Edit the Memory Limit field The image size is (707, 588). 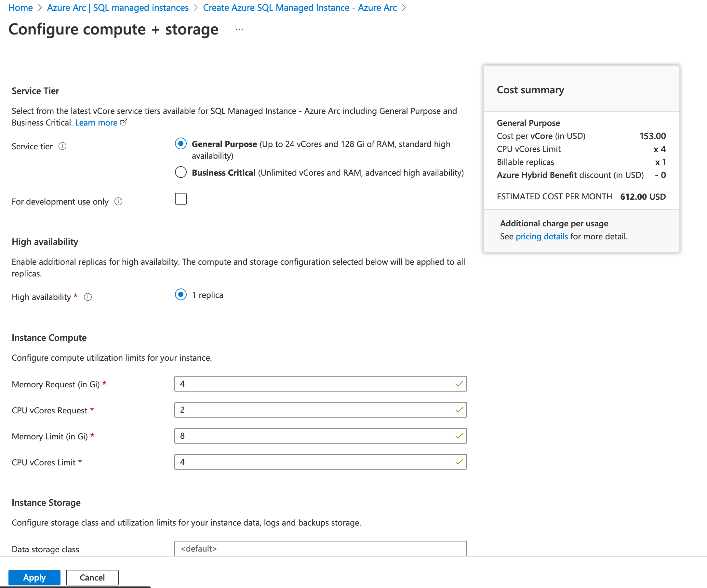(321, 436)
